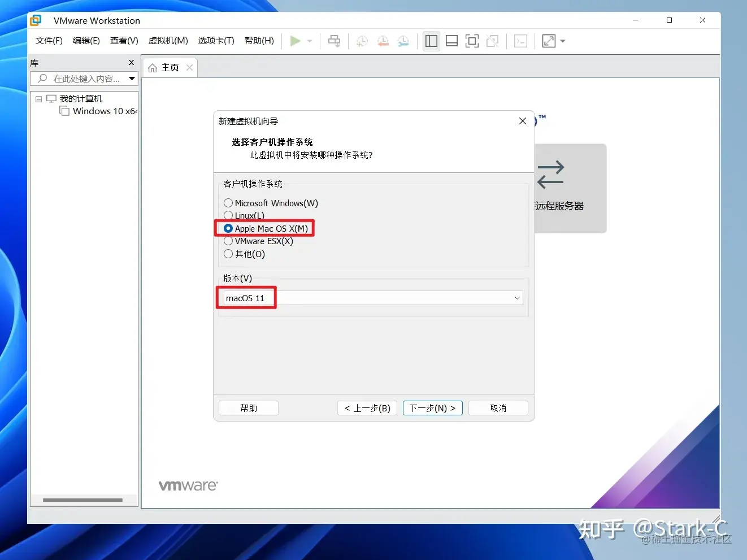Open the 选项卡(T) menu

[x=216, y=41]
